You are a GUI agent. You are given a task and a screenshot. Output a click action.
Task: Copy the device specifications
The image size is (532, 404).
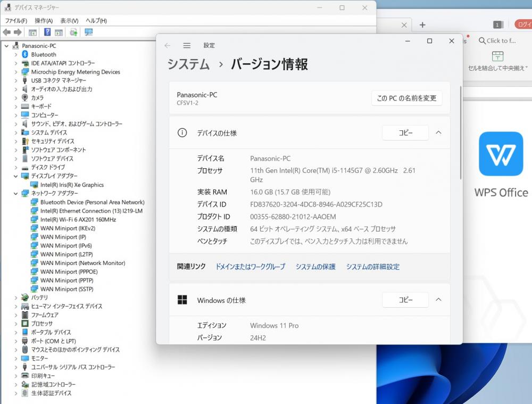pyautogui.click(x=405, y=133)
